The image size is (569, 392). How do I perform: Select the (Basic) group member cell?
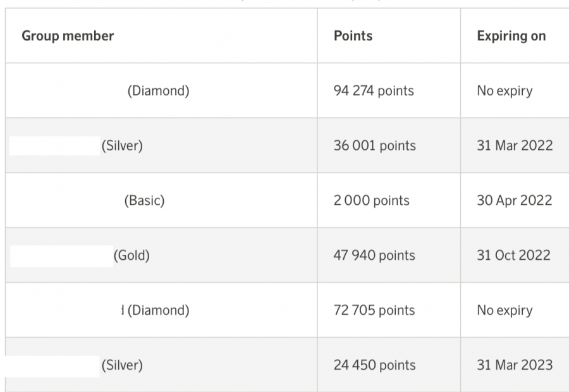coord(144,201)
